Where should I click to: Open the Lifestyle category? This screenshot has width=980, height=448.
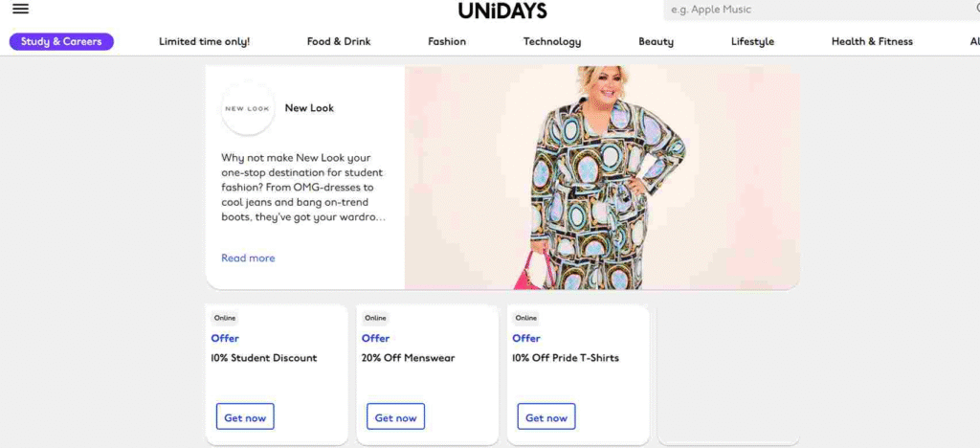point(752,42)
